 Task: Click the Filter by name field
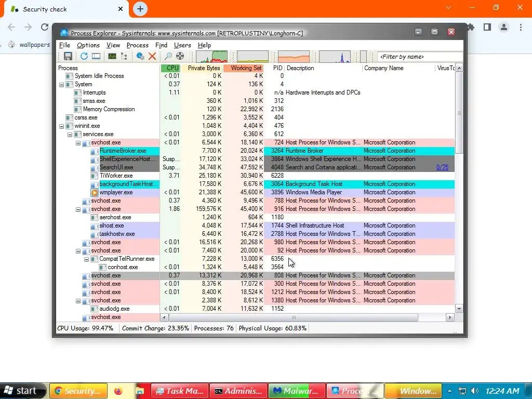point(420,57)
